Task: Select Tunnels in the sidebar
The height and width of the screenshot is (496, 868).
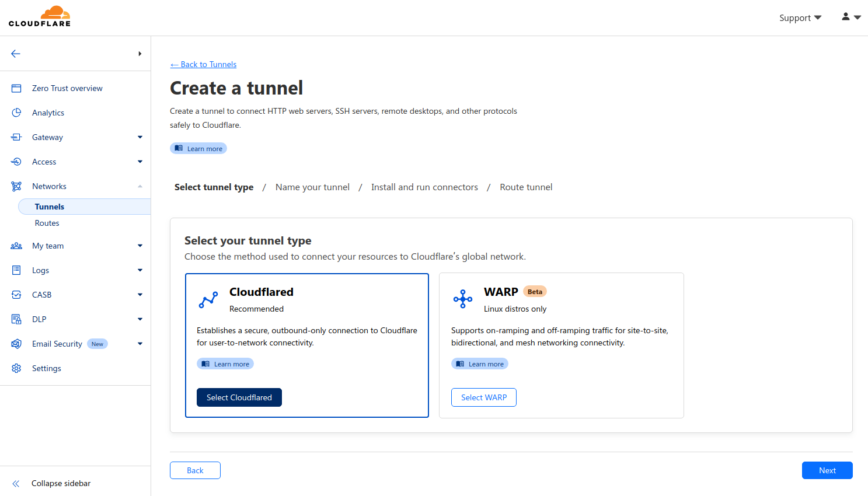Action: (x=50, y=207)
